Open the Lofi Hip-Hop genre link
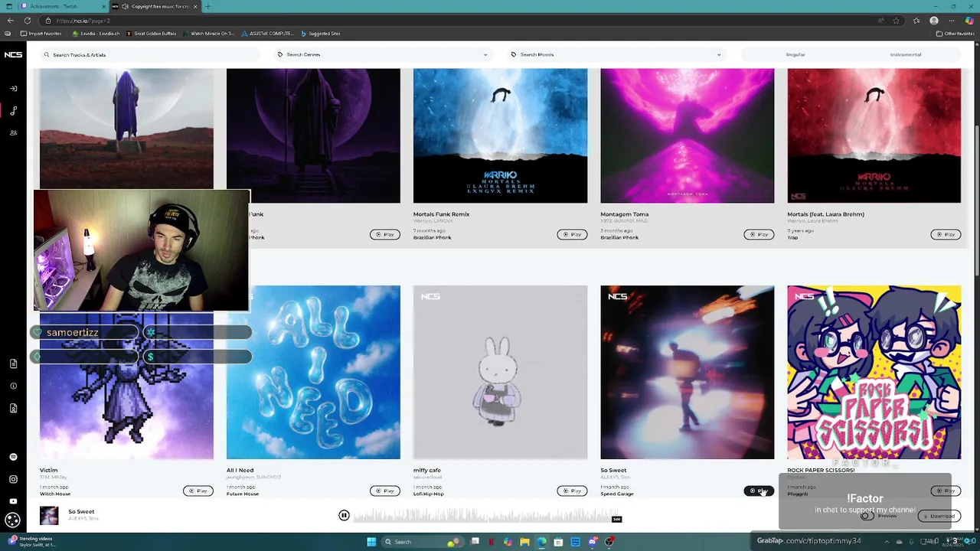Screen dimensions: 980x551 click(x=429, y=494)
